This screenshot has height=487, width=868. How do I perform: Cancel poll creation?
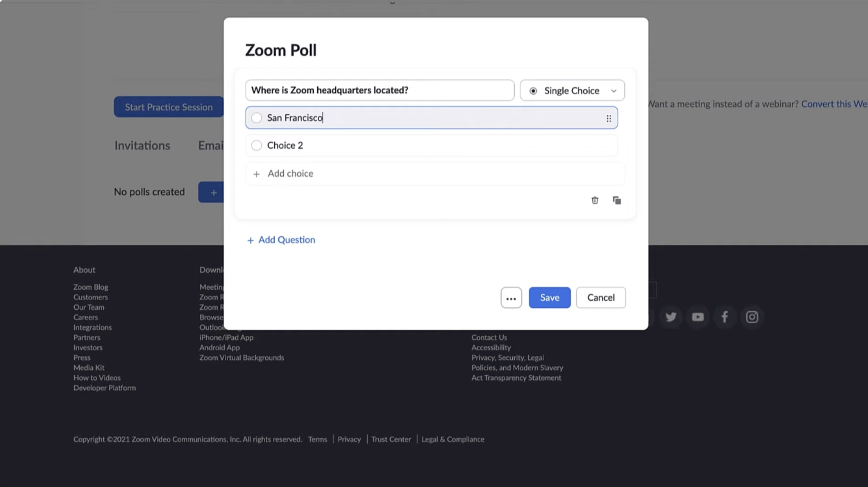(601, 298)
